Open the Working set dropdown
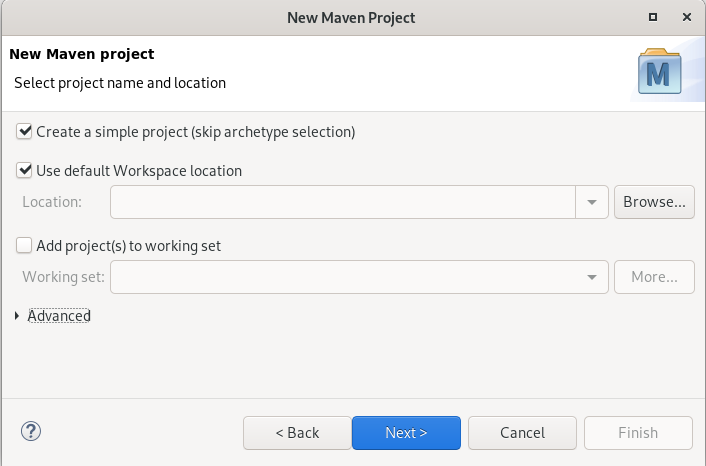Image resolution: width=706 pixels, height=466 pixels. 359,277
